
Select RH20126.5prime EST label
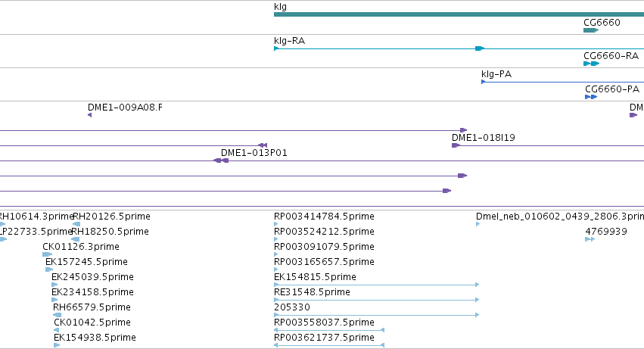[x=111, y=217]
